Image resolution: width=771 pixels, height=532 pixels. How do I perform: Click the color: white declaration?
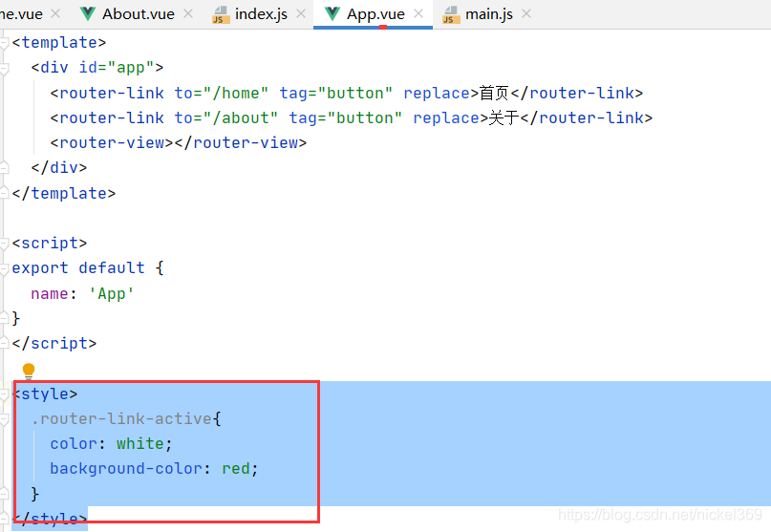(x=111, y=444)
